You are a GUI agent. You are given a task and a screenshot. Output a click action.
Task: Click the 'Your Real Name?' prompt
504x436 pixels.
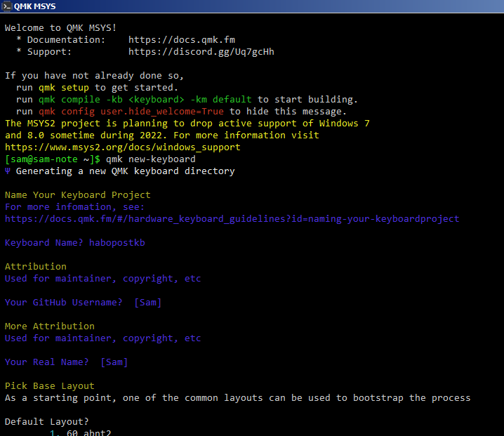click(x=46, y=362)
